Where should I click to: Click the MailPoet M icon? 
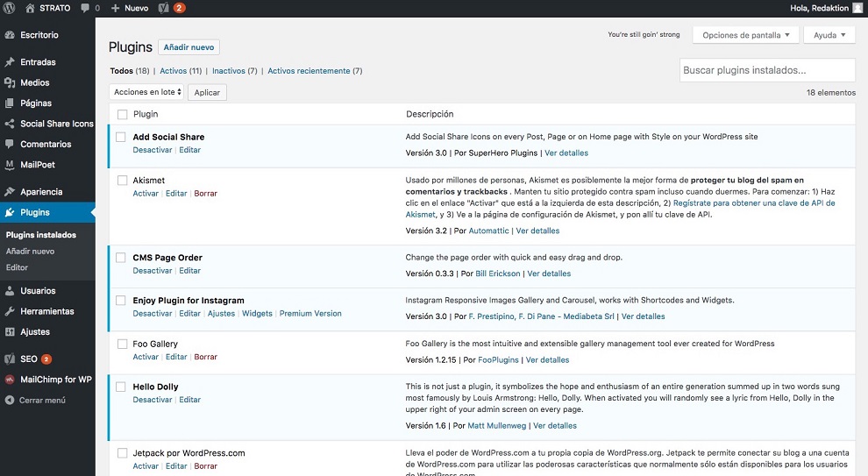coord(10,165)
